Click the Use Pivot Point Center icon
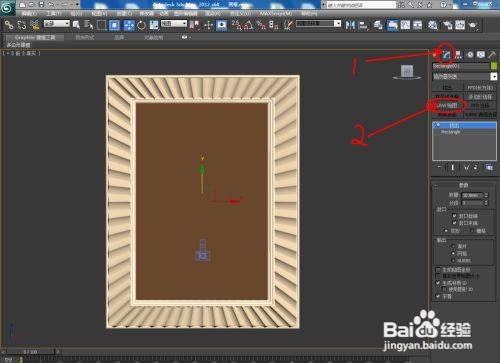This screenshot has width=500, height=363. coord(195,25)
